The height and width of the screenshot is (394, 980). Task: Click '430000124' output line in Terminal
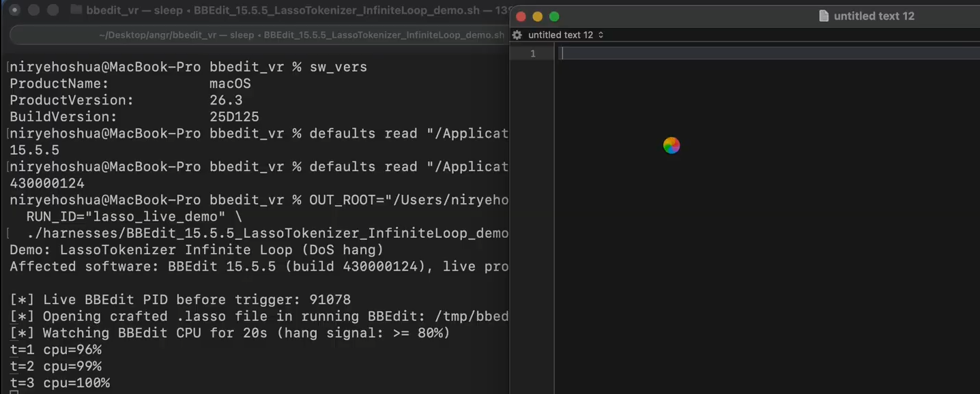point(47,183)
